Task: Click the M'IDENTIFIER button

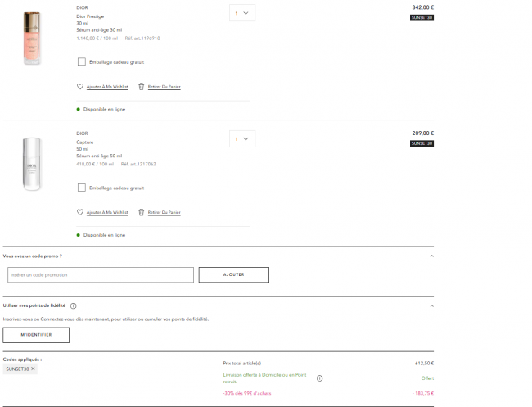Action: click(x=36, y=335)
